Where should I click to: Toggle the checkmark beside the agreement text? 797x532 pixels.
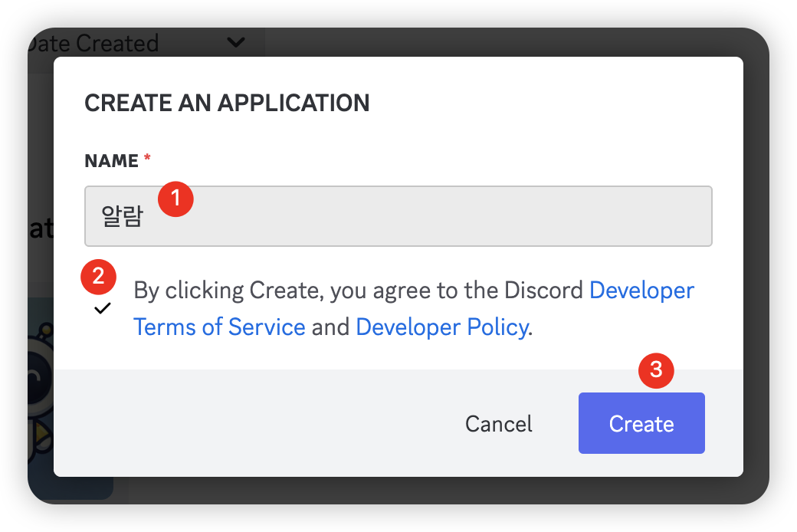(x=102, y=308)
